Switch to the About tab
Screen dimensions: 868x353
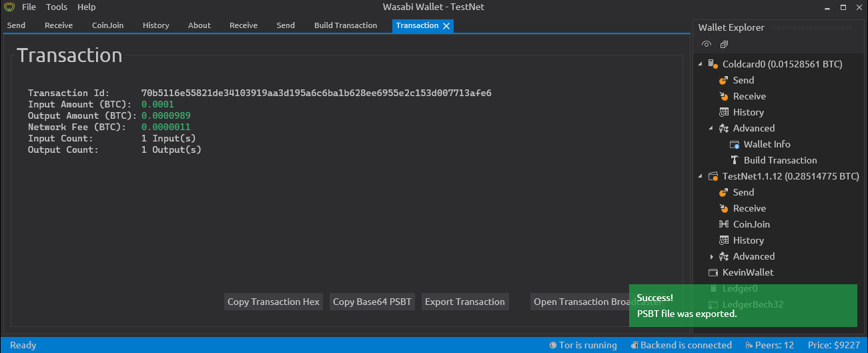[x=199, y=25]
